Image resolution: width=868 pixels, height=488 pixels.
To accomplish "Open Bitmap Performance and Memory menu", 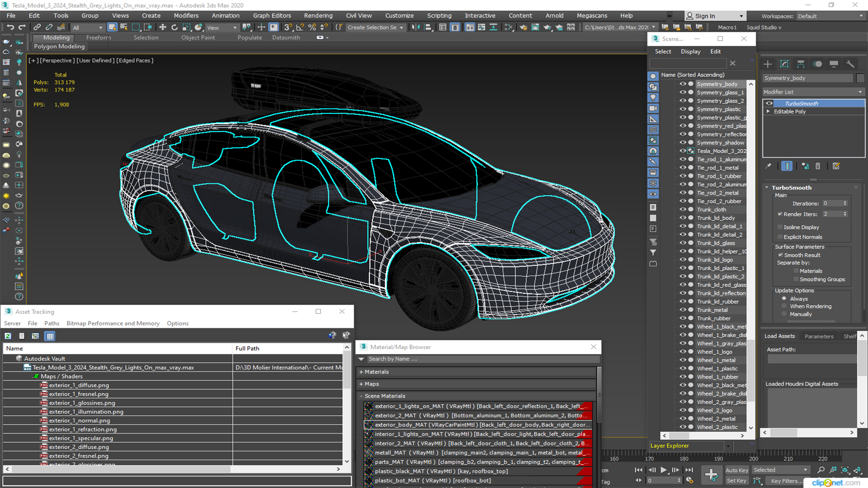I will click(x=113, y=323).
